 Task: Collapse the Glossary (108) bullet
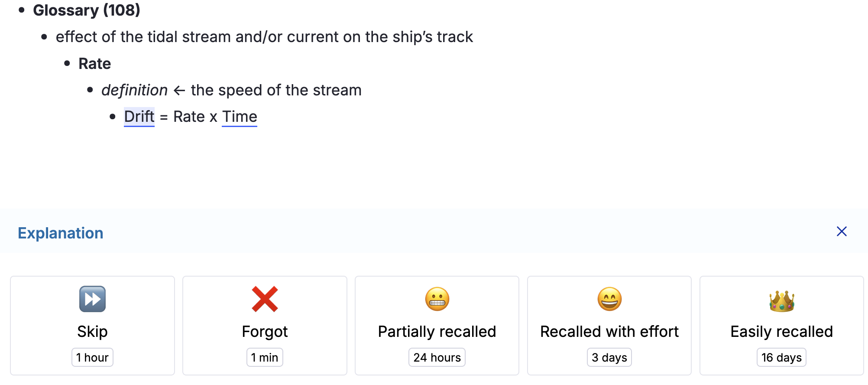click(x=22, y=10)
